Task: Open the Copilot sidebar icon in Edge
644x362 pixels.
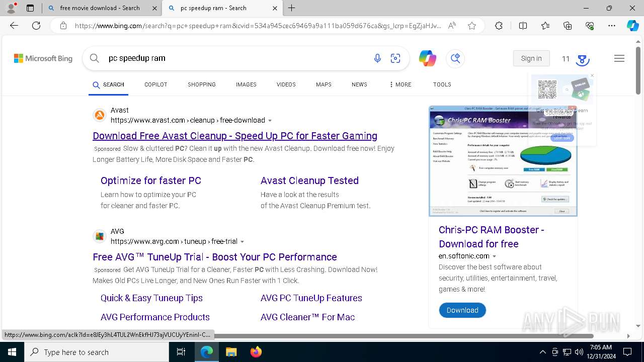Action: coord(632,26)
